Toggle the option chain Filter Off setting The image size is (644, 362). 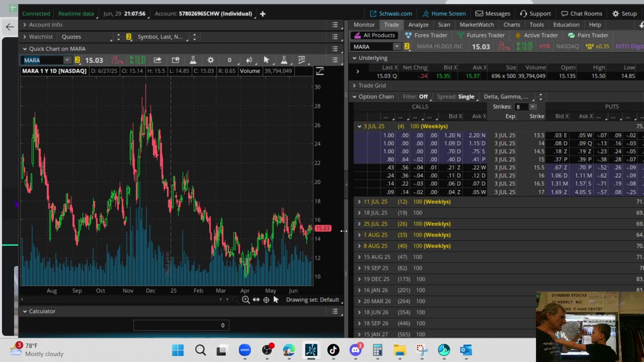tap(415, 97)
